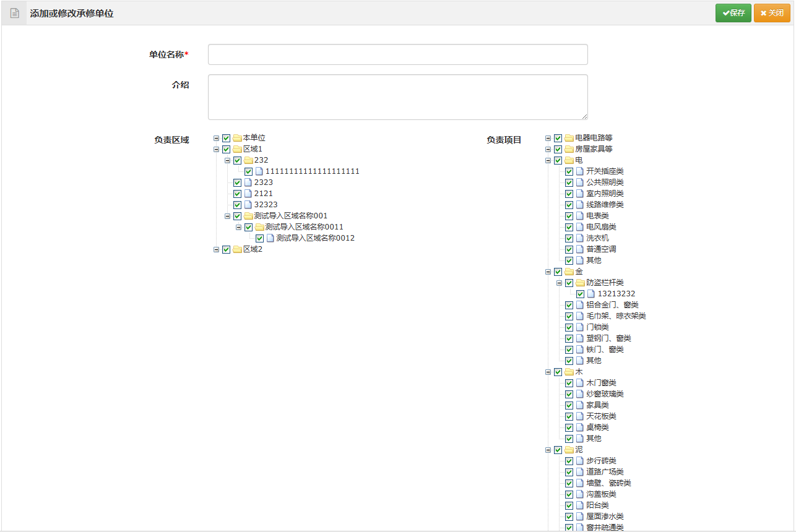Collapse the 电 category node
This screenshot has height=532, width=796.
548,160
